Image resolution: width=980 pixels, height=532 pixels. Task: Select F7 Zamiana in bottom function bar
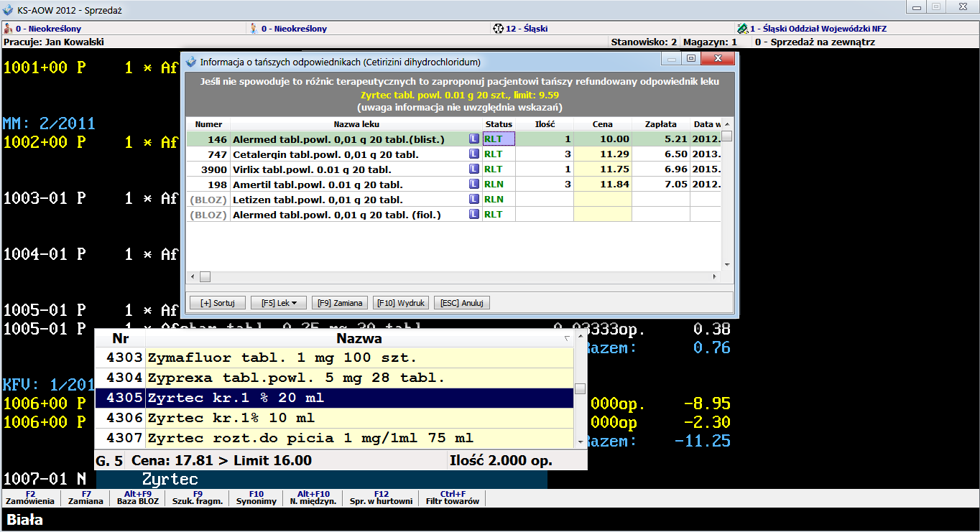[x=86, y=498]
